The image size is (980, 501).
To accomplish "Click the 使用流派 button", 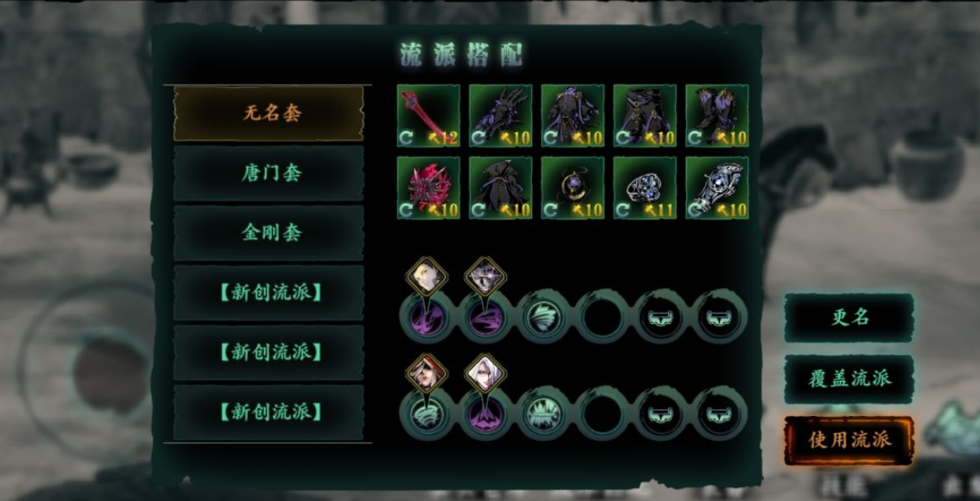I will (x=849, y=440).
